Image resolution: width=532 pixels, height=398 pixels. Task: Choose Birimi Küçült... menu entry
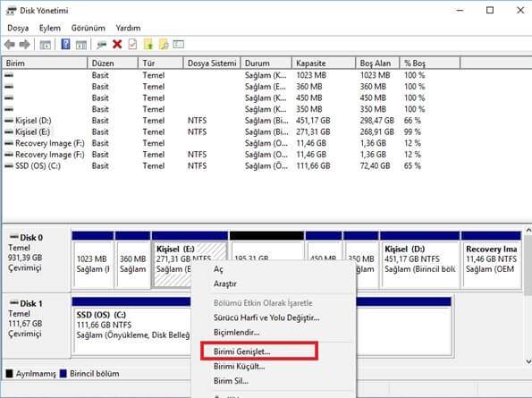pyautogui.click(x=240, y=367)
